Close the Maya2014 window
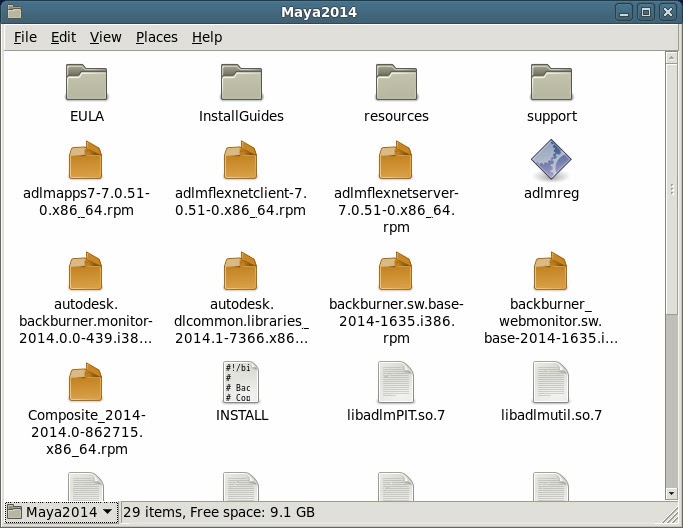This screenshot has height=528, width=683. coord(668,12)
